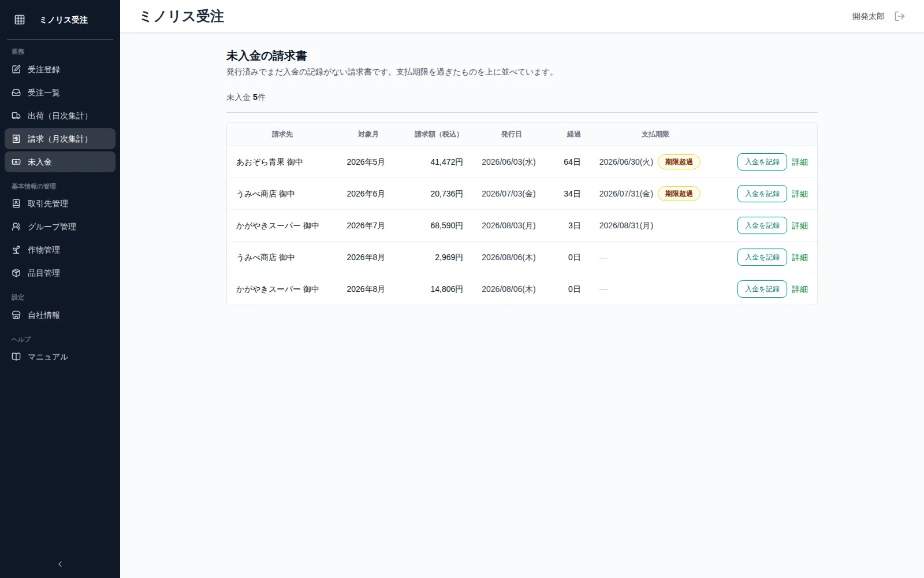The width and height of the screenshot is (924, 578).
Task: Open 出荷（日次集計） menu item
Action: (60, 116)
